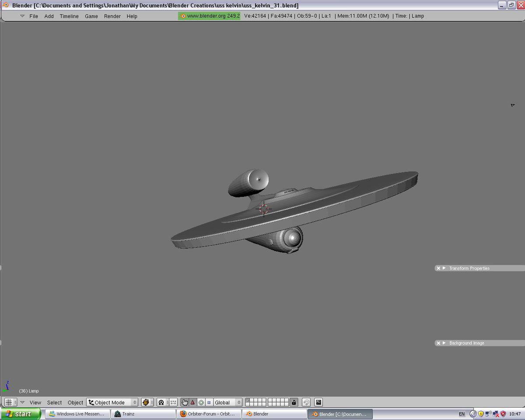
Task: Click the 'Fa:49474' face count
Action: [x=281, y=16]
